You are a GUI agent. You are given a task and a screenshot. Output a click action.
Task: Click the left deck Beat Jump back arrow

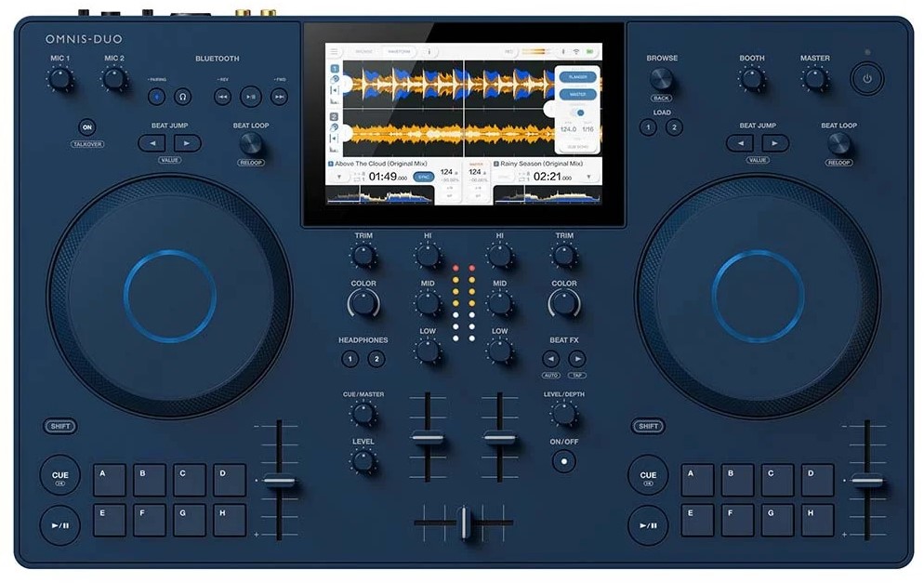(152, 142)
